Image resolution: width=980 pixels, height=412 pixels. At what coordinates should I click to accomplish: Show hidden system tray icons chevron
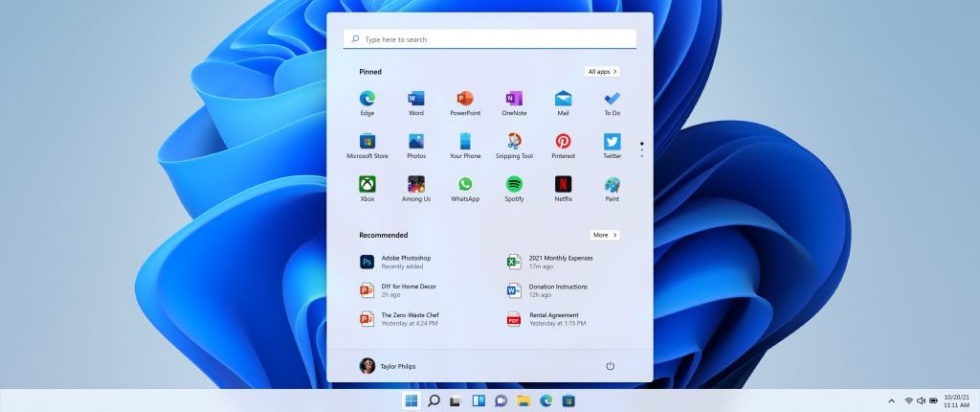click(893, 400)
